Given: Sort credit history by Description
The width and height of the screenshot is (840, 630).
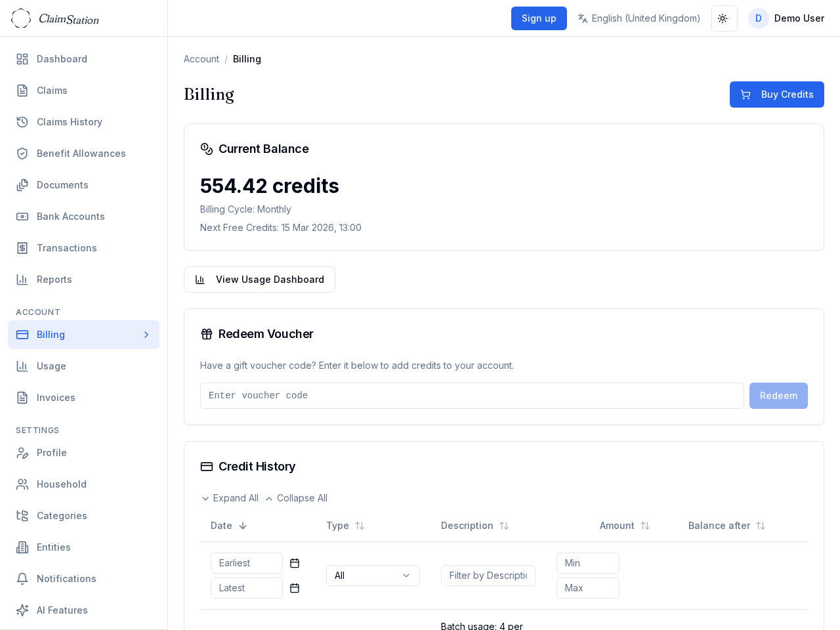Looking at the screenshot, I should pos(475,526).
